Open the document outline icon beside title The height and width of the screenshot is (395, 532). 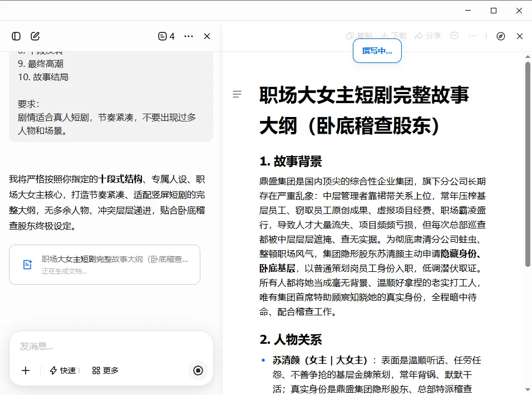pyautogui.click(x=237, y=94)
